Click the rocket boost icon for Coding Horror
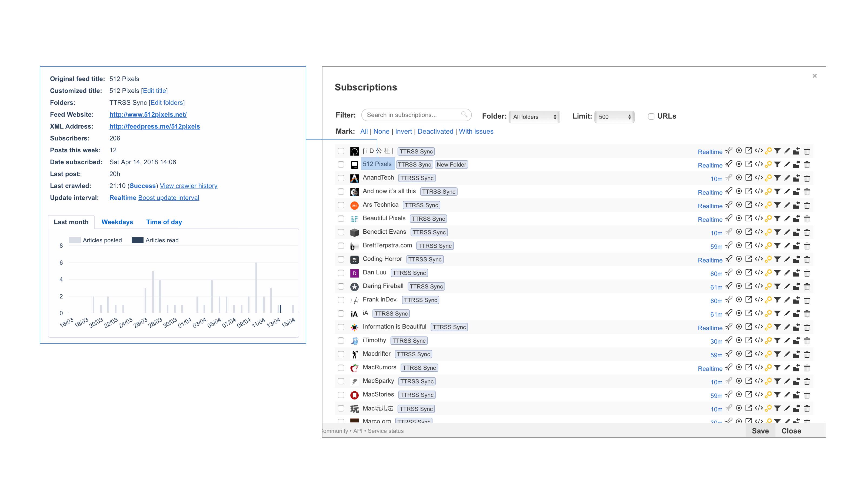The height and width of the screenshot is (504, 866). 728,259
